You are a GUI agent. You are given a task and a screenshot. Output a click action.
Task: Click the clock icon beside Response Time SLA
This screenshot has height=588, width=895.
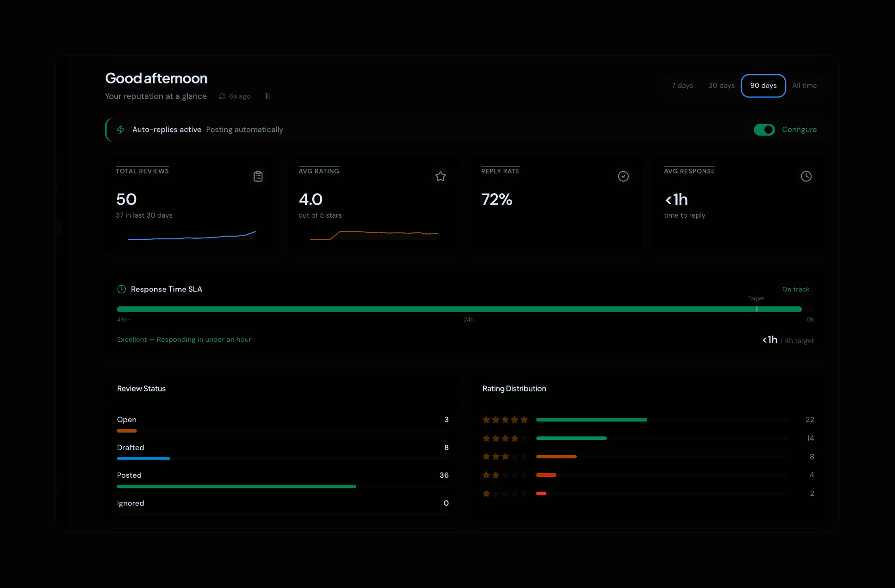tap(121, 289)
